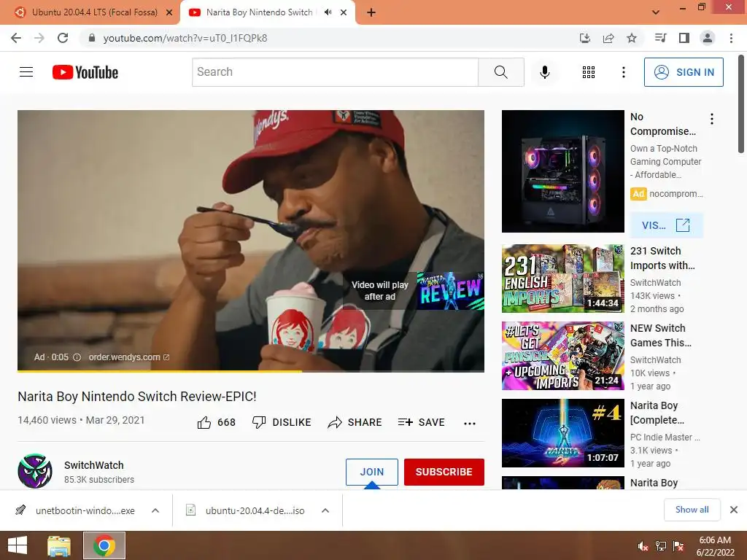Open 231 English Imports video thumbnail
Image resolution: width=747 pixels, height=560 pixels.
[562, 279]
